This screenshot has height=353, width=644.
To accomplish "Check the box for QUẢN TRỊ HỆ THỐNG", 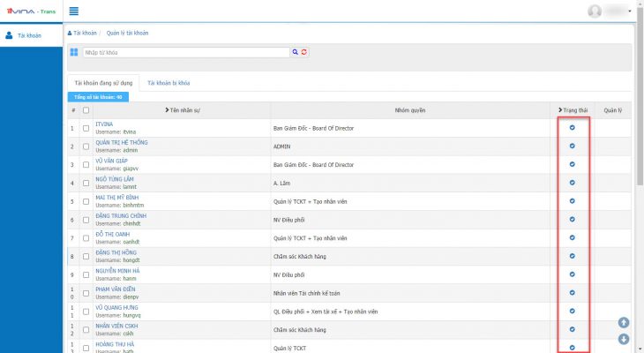I will pos(86,146).
